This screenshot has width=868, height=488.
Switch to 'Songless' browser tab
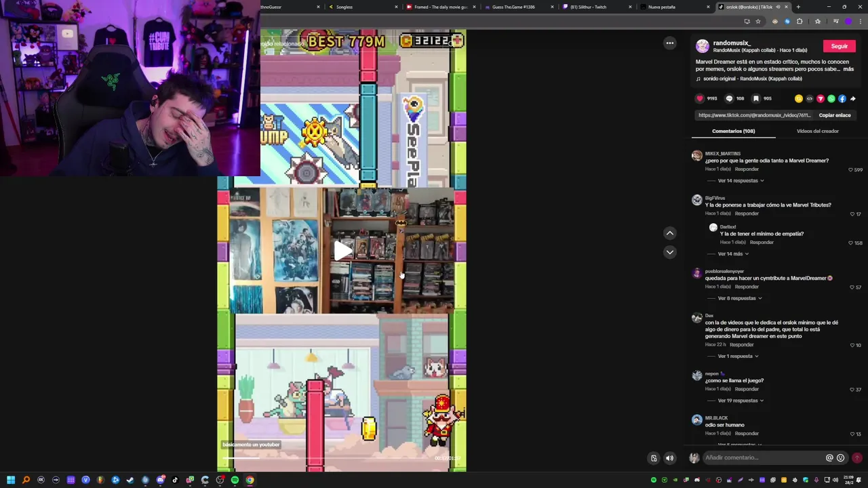tap(363, 7)
